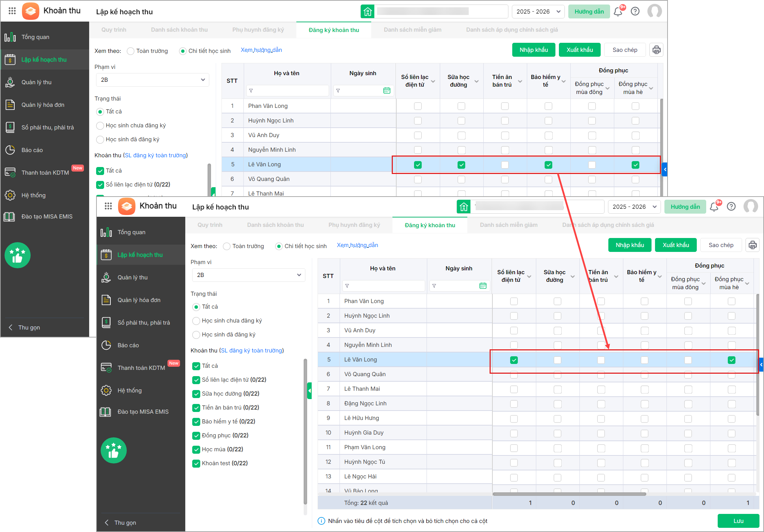Click the Lưu save button

[x=738, y=521]
